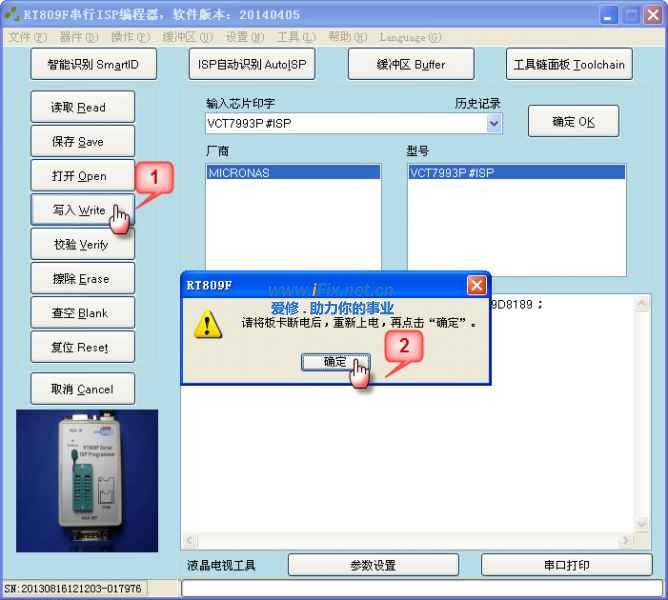Click the Write (写入) button
This screenshot has width=668, height=600.
pos(79,210)
